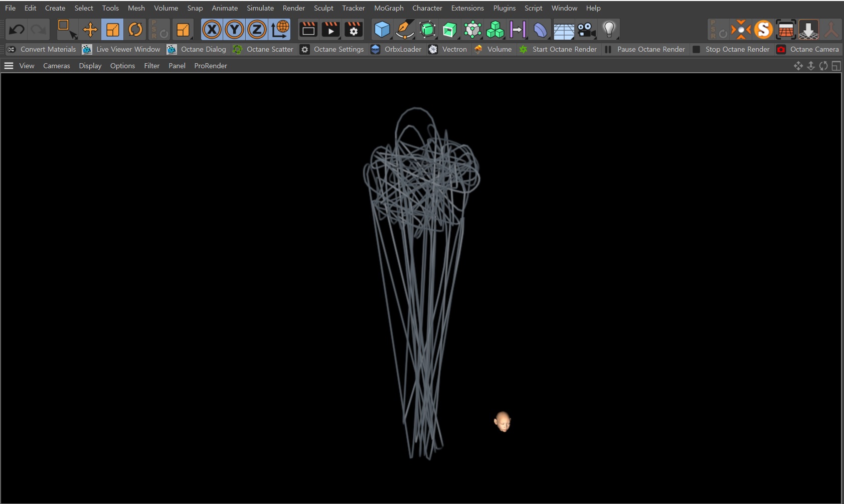Add a Light object
The width and height of the screenshot is (844, 504).
609,30
